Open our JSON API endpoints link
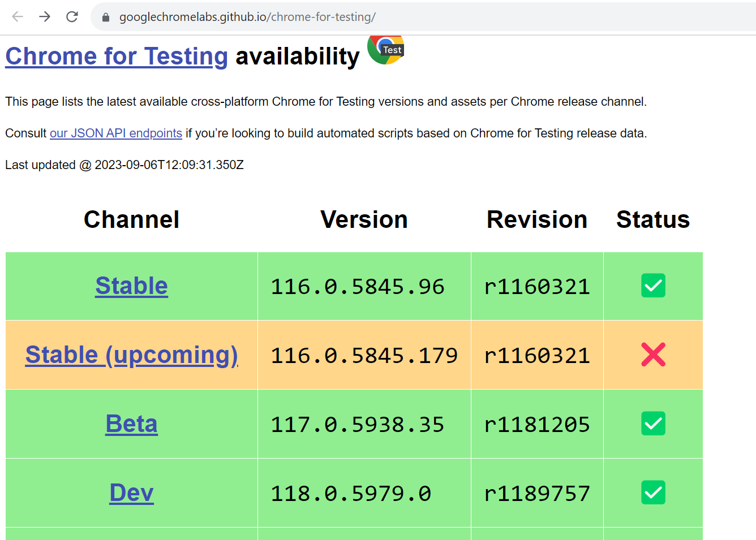Image resolution: width=756 pixels, height=540 pixels. click(x=116, y=133)
